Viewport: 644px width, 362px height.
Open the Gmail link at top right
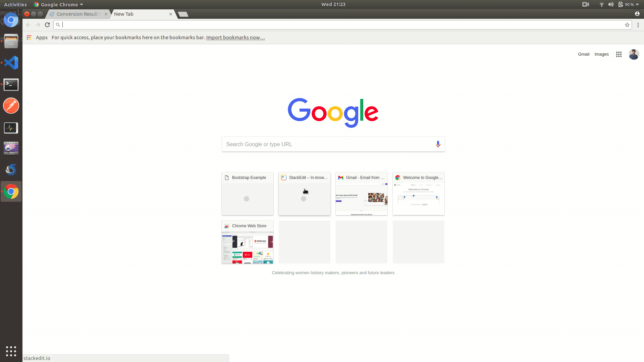(x=583, y=54)
